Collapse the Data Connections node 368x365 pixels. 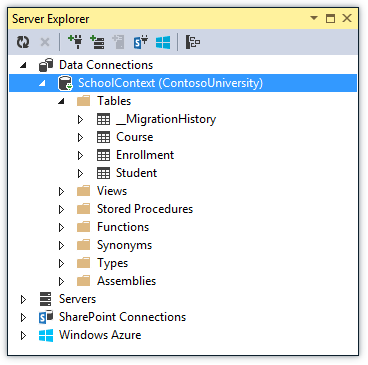click(23, 65)
